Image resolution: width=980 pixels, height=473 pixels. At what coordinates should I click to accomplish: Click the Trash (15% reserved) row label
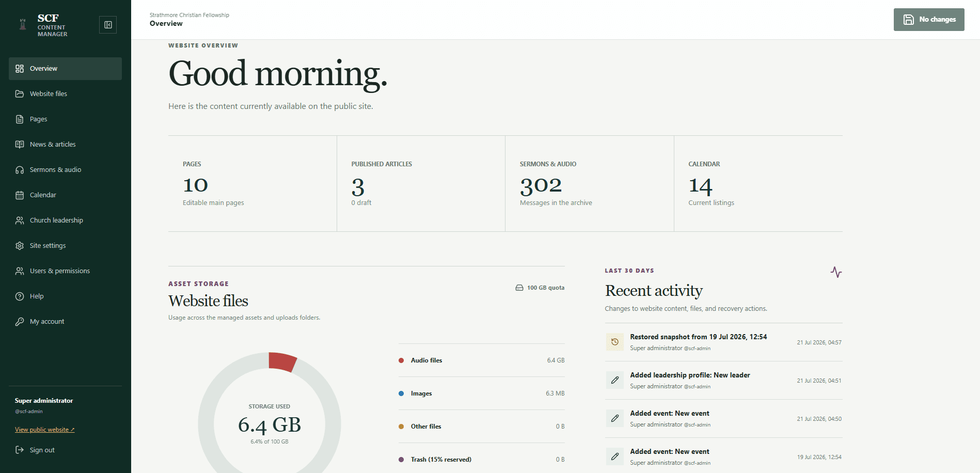click(441, 460)
